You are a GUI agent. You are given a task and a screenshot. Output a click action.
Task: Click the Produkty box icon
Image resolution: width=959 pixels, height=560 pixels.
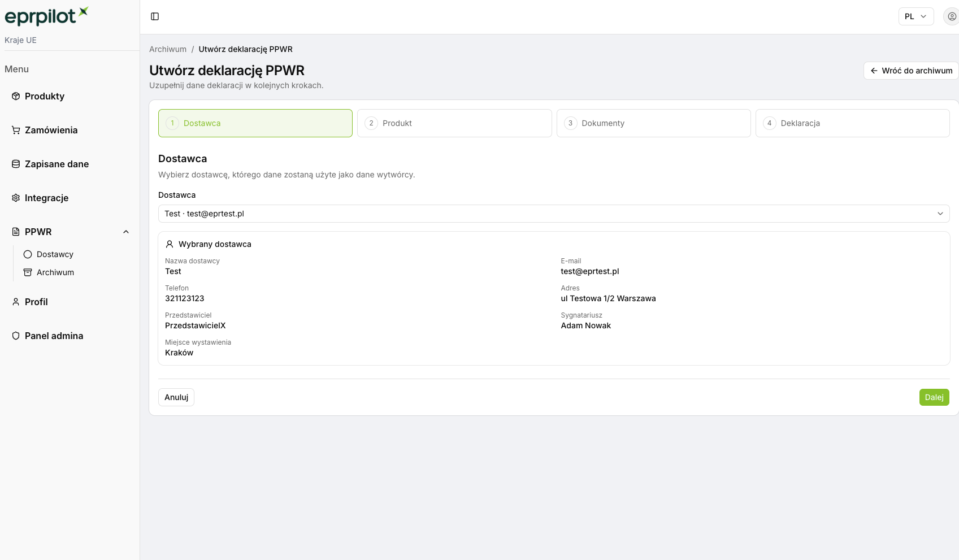pos(16,96)
